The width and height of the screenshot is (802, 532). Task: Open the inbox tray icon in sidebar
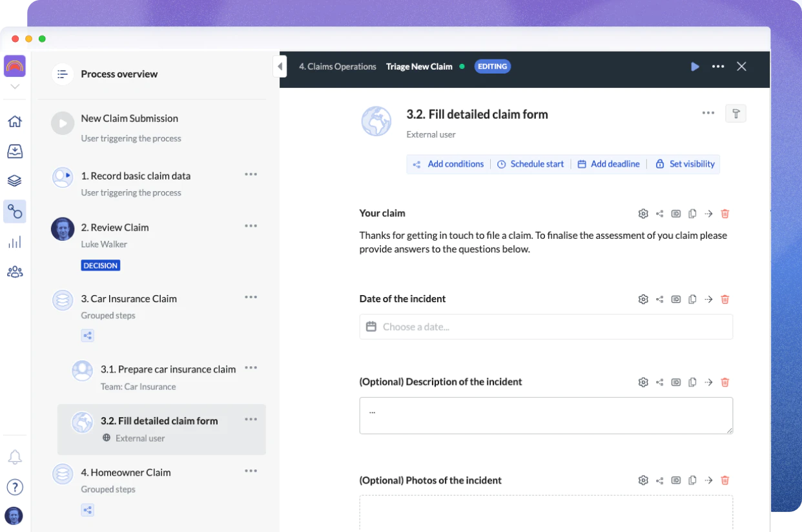(14, 151)
